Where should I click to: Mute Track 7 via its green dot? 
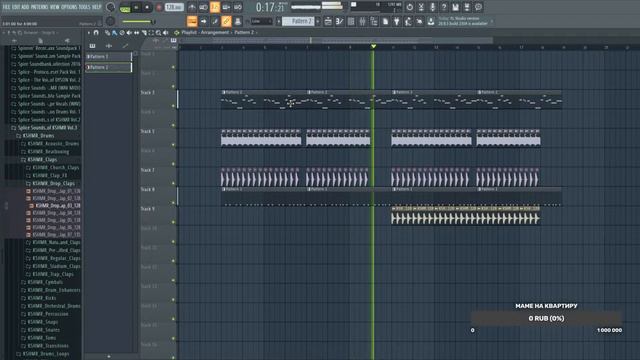[x=173, y=183]
